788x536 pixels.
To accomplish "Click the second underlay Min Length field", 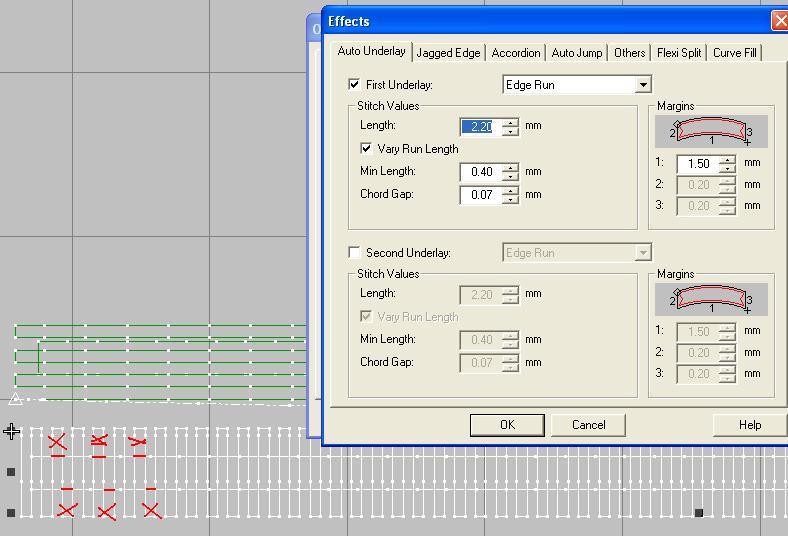I will (x=481, y=340).
